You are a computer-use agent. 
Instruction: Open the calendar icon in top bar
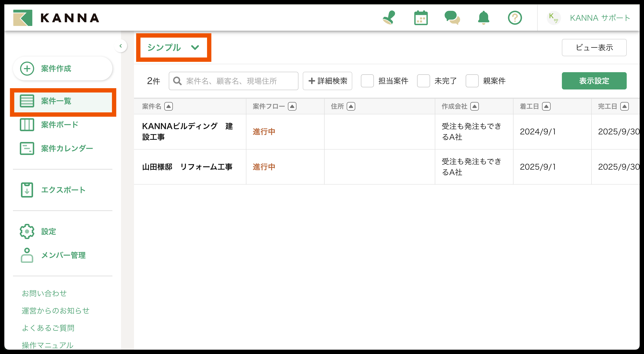(x=421, y=18)
